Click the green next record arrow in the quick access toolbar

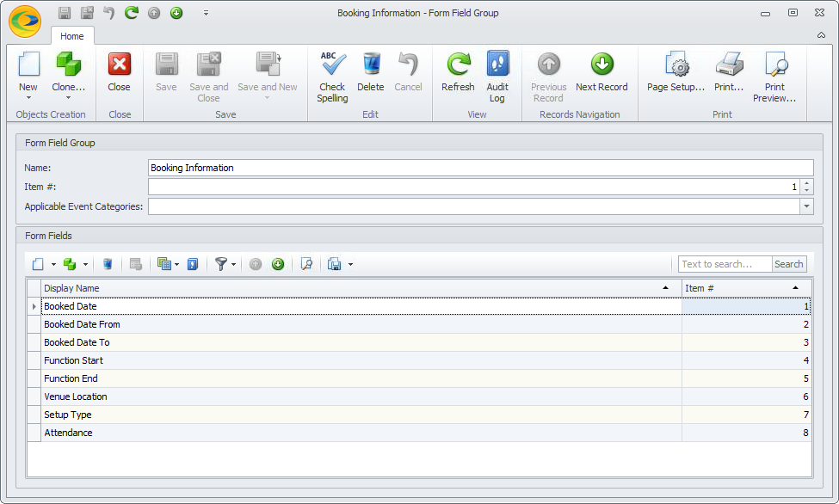click(x=176, y=12)
